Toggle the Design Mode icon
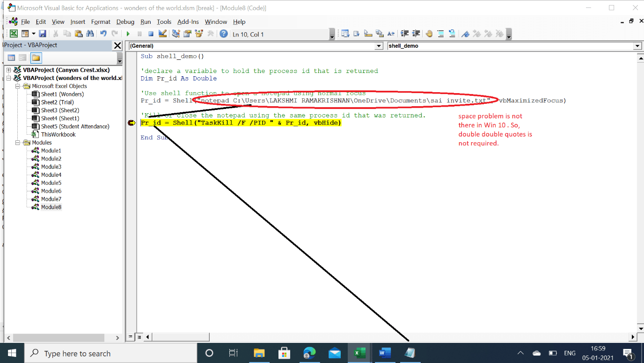644x363 pixels. point(162,33)
